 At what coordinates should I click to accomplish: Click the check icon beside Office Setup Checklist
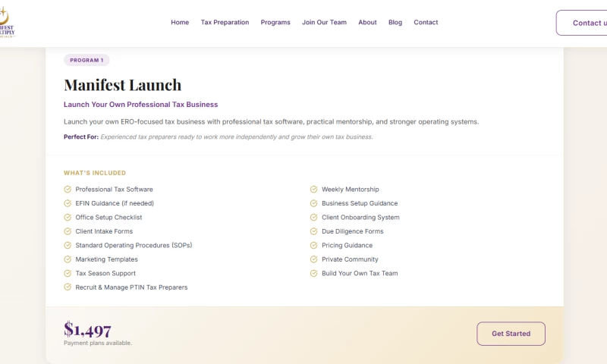point(68,218)
